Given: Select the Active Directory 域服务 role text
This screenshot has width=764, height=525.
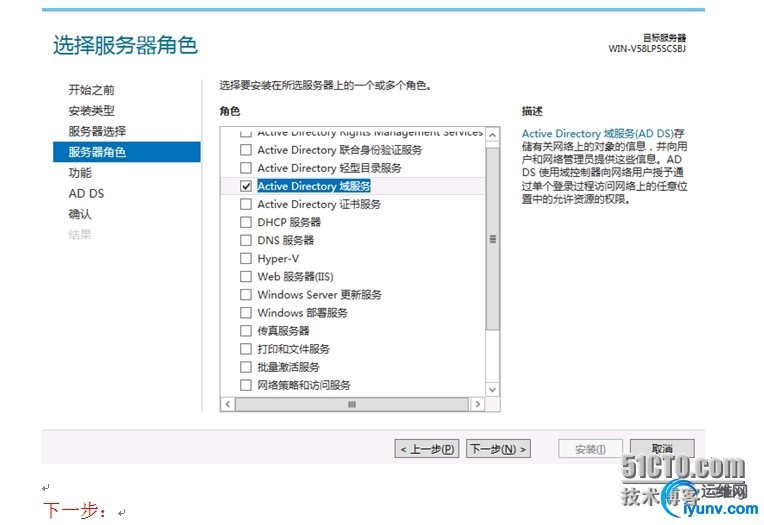Looking at the screenshot, I should [x=314, y=186].
